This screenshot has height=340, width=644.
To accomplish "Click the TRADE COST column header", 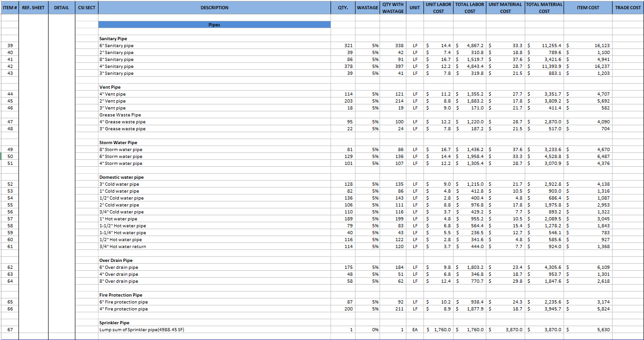I will pyautogui.click(x=628, y=7).
